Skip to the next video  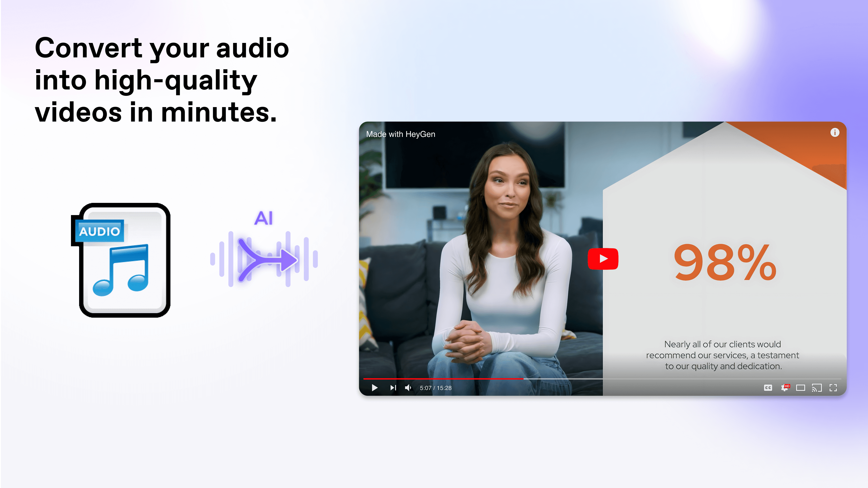pos(393,388)
